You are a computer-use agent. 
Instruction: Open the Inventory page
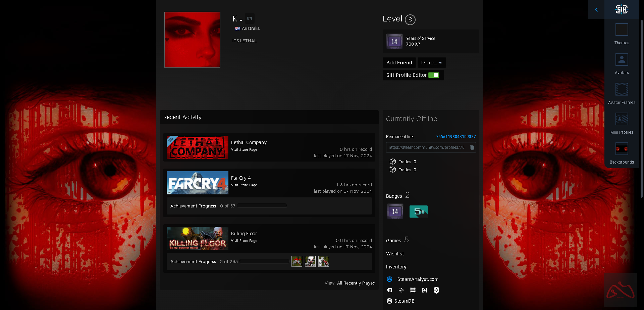point(396,267)
